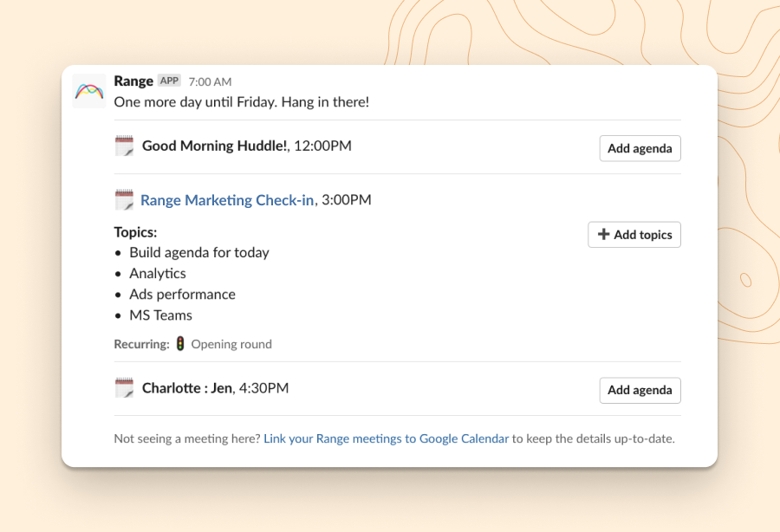
Task: Click the 7:00 AM message timestamp
Action: (210, 81)
